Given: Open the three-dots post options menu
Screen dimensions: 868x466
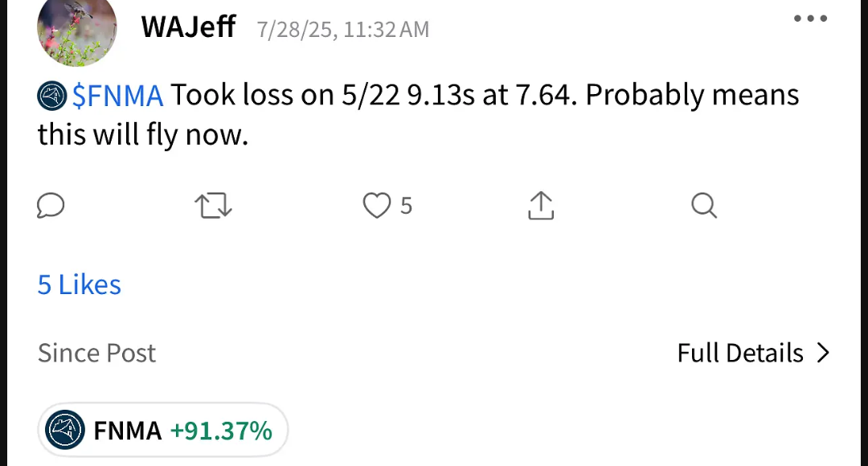Looking at the screenshot, I should coord(810,18).
